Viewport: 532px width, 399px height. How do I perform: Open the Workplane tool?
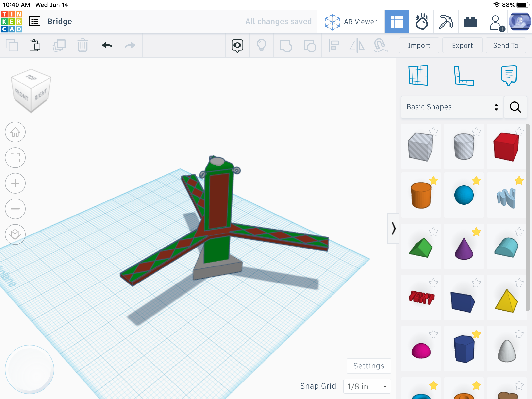click(x=418, y=75)
